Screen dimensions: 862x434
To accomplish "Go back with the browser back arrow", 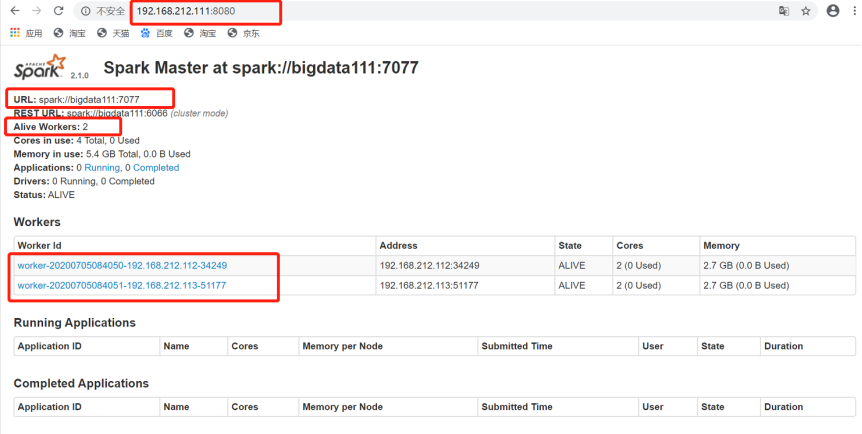I will point(15,11).
